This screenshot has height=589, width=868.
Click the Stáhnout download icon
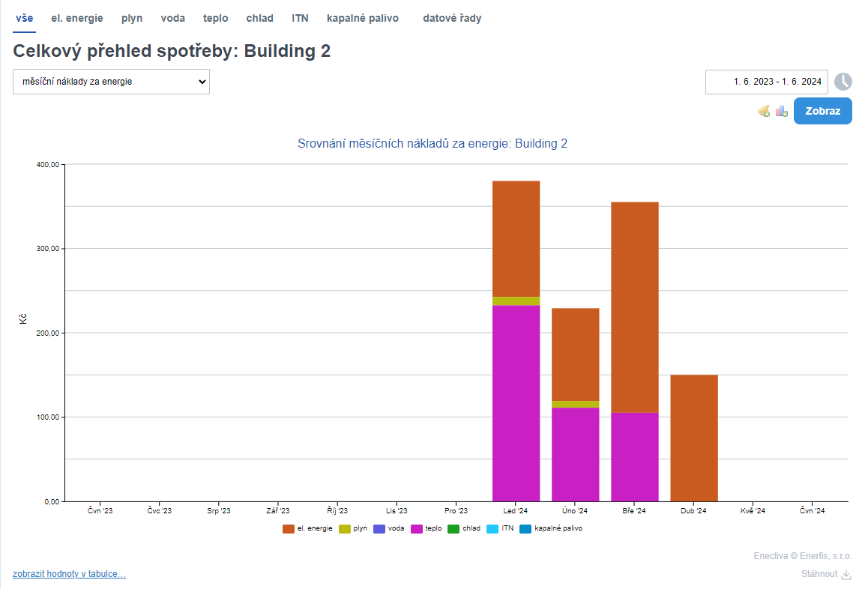846,574
